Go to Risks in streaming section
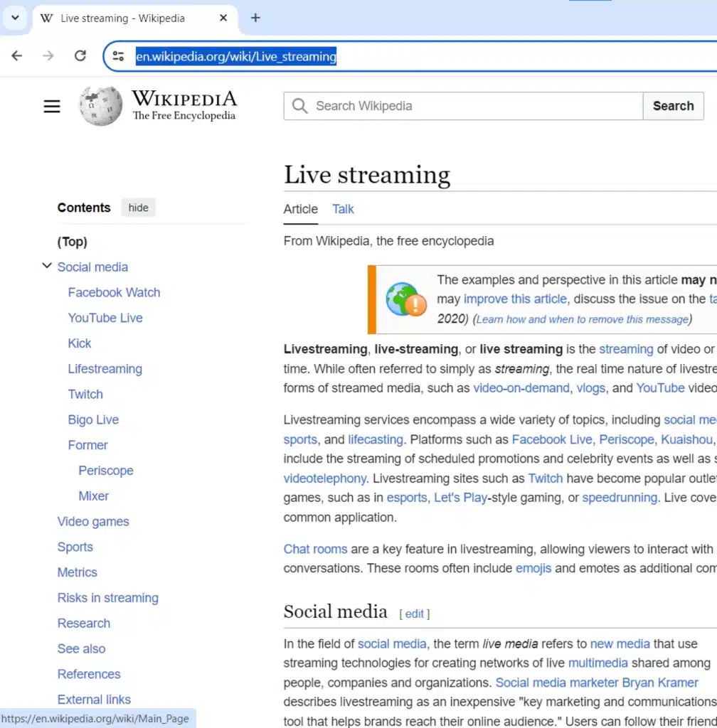The height and width of the screenshot is (728, 717). 107,598
